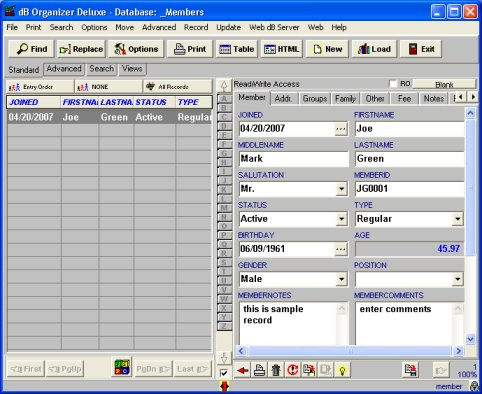Open the STATUS dropdown
Screen dimensions: 482x394
point(341,219)
